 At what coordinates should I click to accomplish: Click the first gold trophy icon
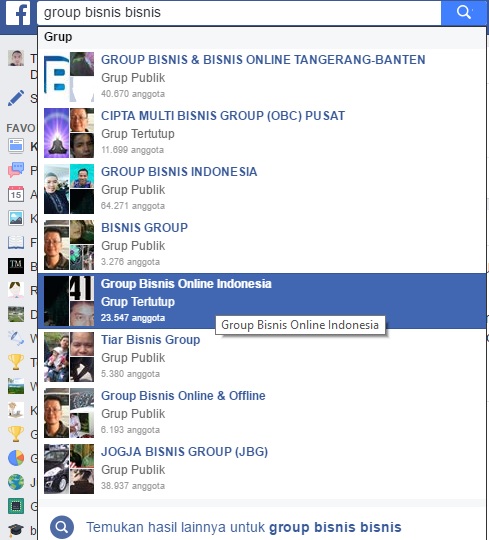click(x=16, y=362)
